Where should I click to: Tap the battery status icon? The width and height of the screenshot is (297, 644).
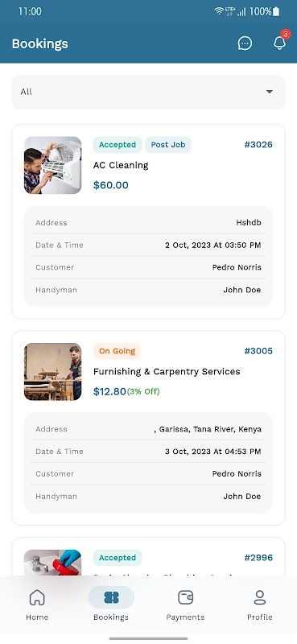tap(276, 11)
